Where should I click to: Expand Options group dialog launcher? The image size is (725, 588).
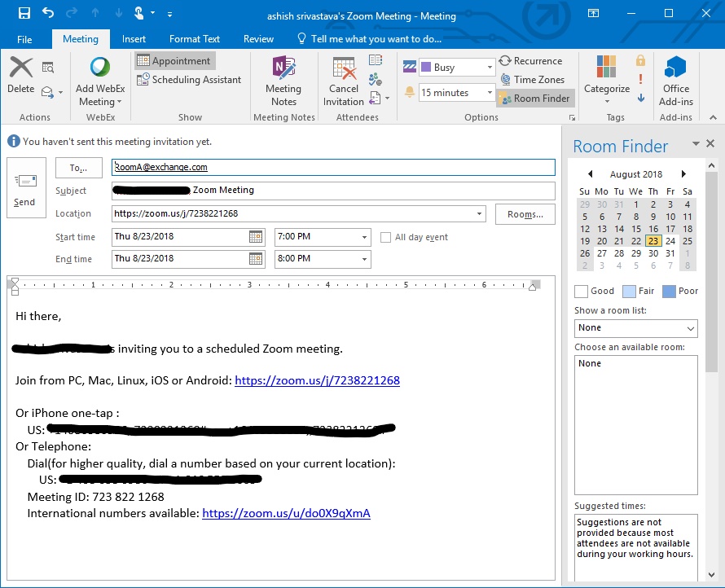572,118
